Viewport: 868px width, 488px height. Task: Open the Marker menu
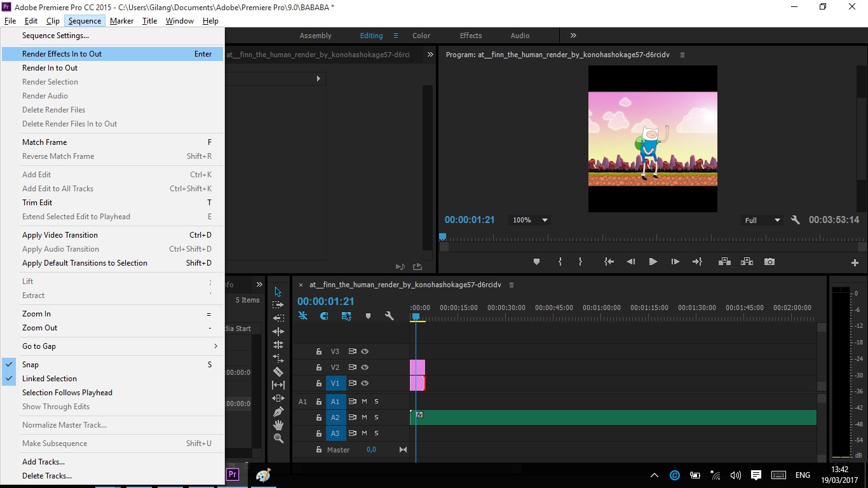pos(121,21)
